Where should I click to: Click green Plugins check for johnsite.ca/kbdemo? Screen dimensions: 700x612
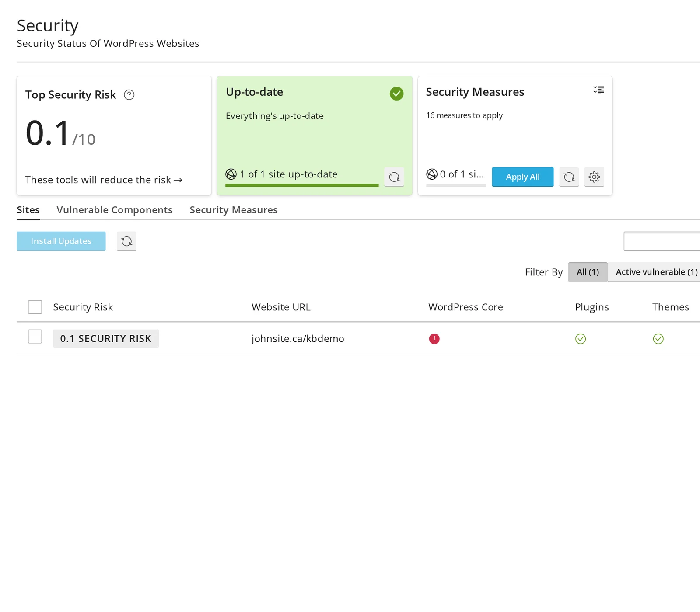(x=581, y=339)
